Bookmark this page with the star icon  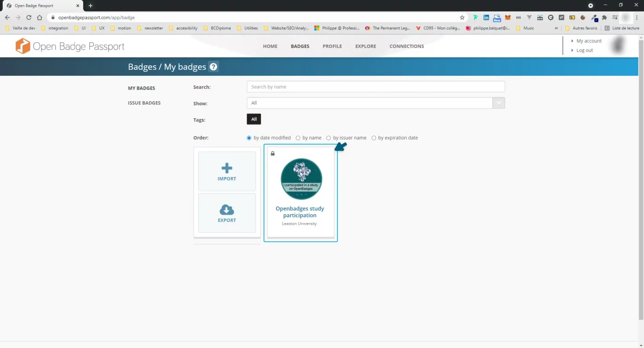click(462, 17)
